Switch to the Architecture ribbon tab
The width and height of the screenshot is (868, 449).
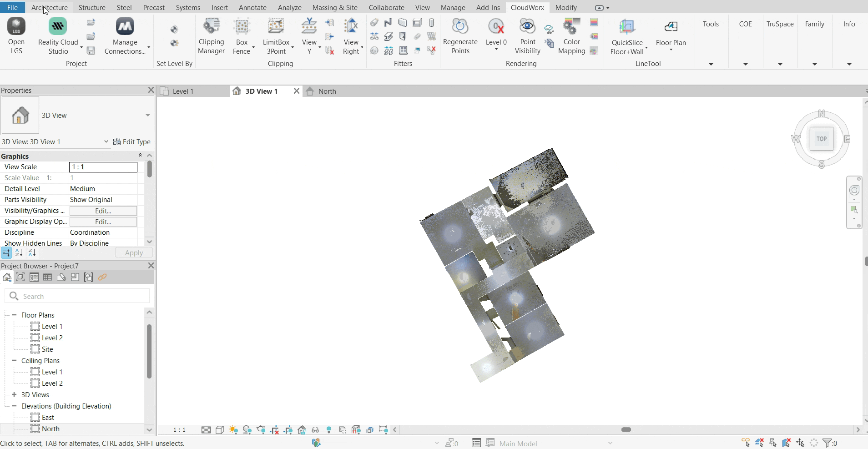(49, 8)
